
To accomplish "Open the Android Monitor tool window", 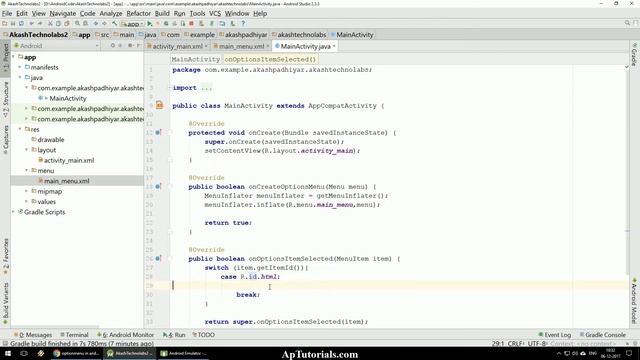I will click(x=125, y=335).
